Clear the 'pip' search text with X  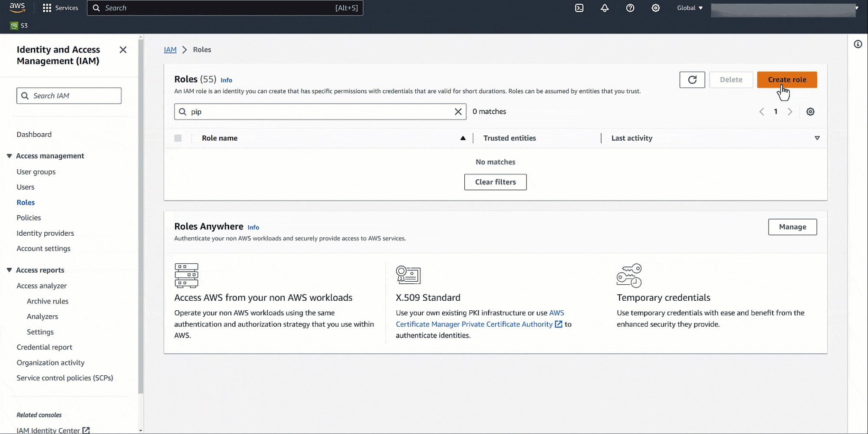click(x=458, y=112)
